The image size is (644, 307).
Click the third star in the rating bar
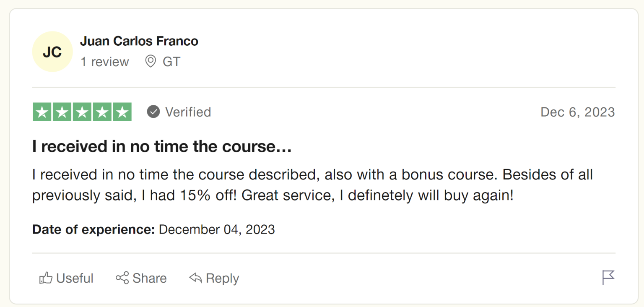[x=82, y=112]
